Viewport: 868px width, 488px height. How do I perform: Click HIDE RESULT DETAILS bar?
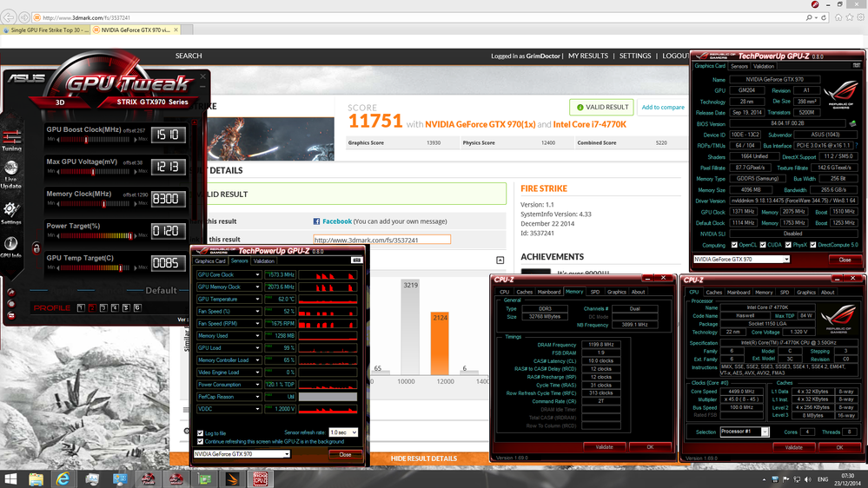click(423, 458)
